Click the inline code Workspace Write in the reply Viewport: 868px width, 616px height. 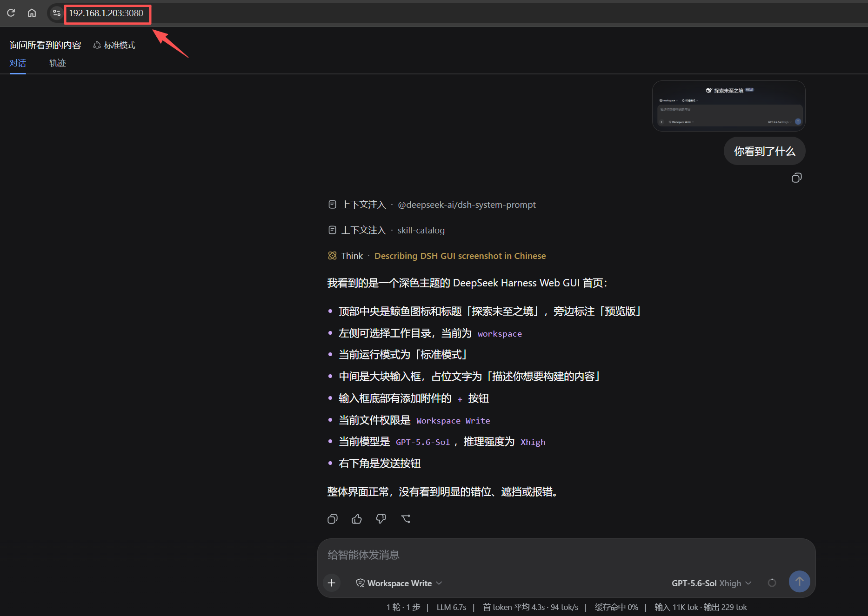(453, 421)
